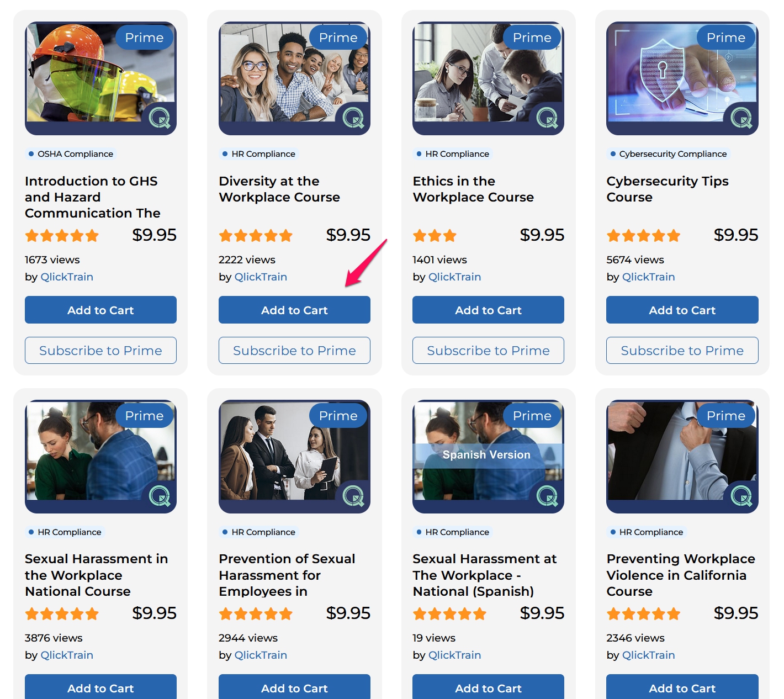Add Cybersecurity Tips Course to cart

[x=682, y=310]
